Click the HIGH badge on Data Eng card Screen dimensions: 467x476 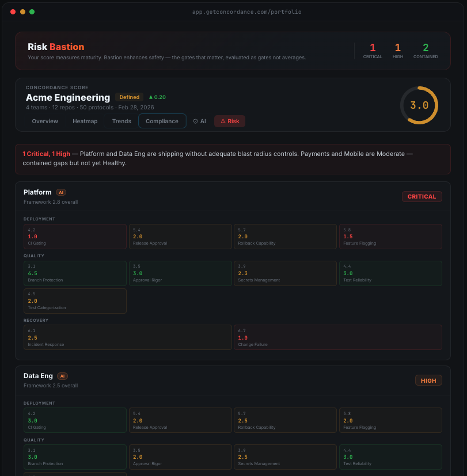coord(428,380)
